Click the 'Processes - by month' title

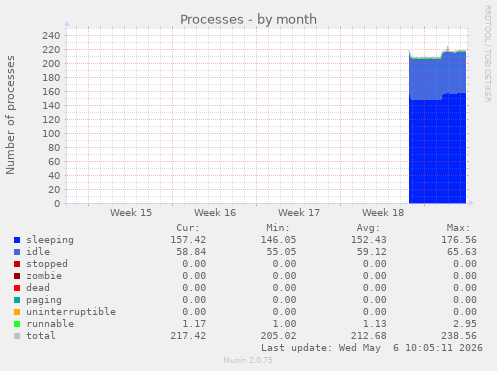[248, 19]
